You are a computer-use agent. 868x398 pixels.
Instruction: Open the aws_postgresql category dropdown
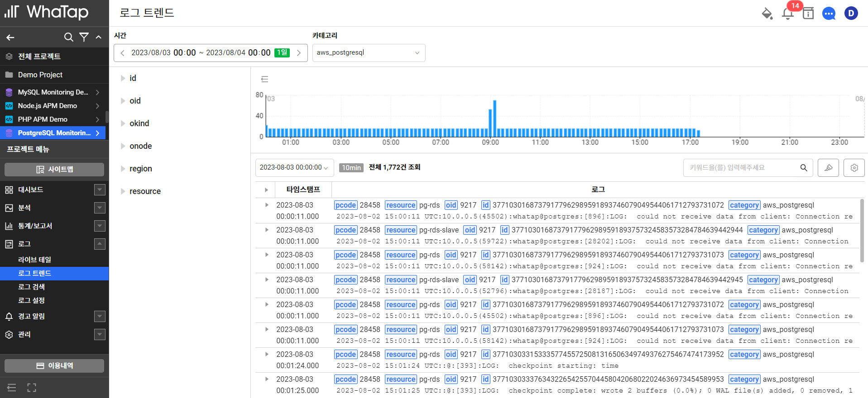point(369,53)
